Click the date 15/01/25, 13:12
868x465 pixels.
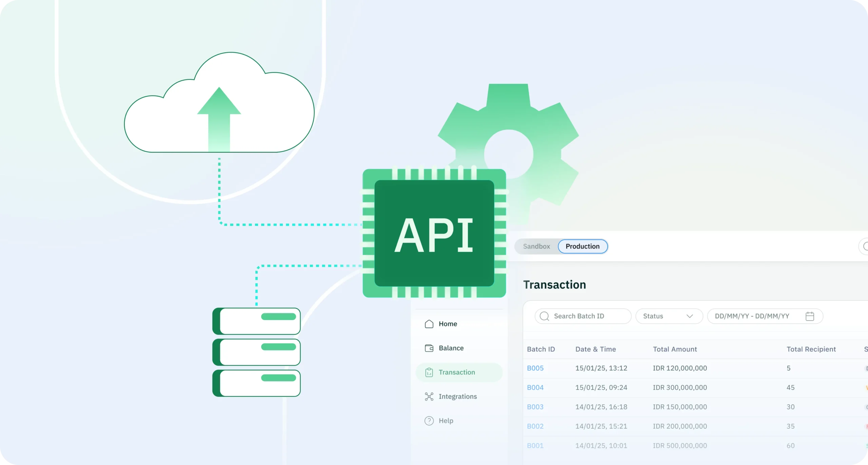(601, 368)
